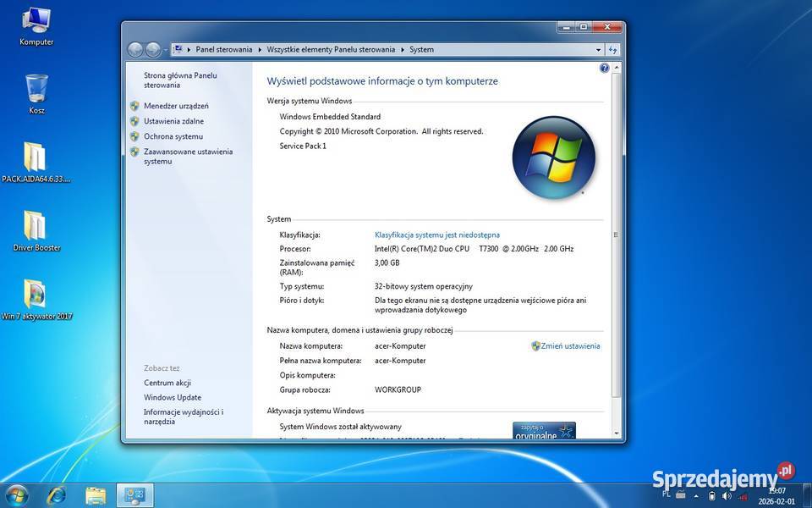The height and width of the screenshot is (508, 812).
Task: Open Windows Update from sidebar
Action: coord(172,397)
